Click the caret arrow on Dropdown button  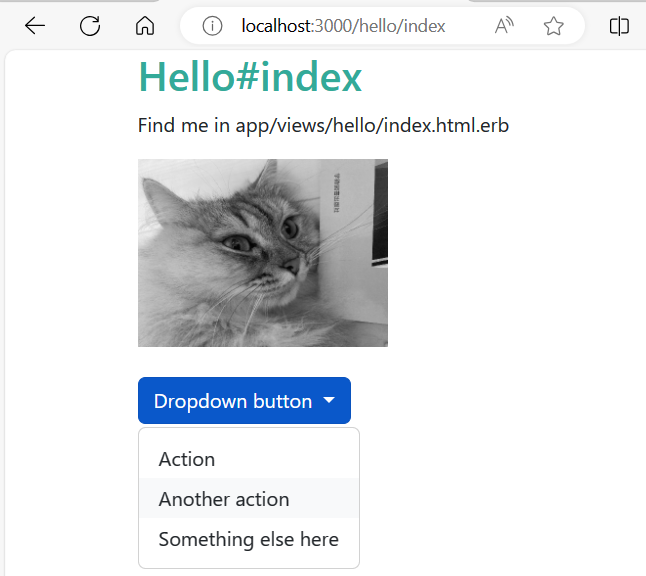(329, 400)
